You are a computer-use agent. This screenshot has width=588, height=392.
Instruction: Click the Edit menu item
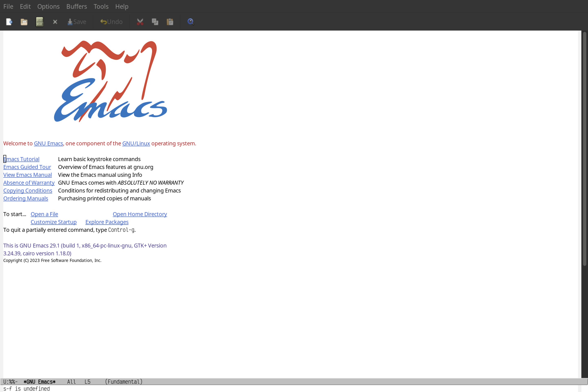(x=25, y=6)
